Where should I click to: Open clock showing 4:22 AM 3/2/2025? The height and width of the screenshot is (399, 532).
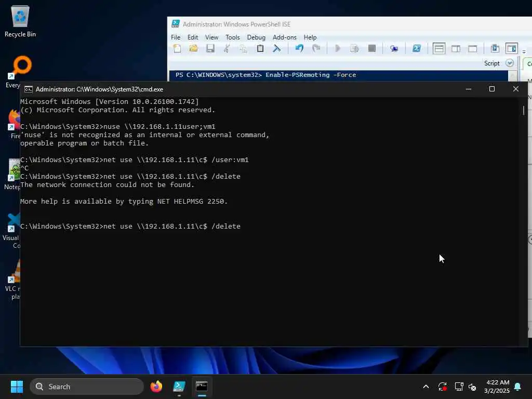[x=497, y=387]
